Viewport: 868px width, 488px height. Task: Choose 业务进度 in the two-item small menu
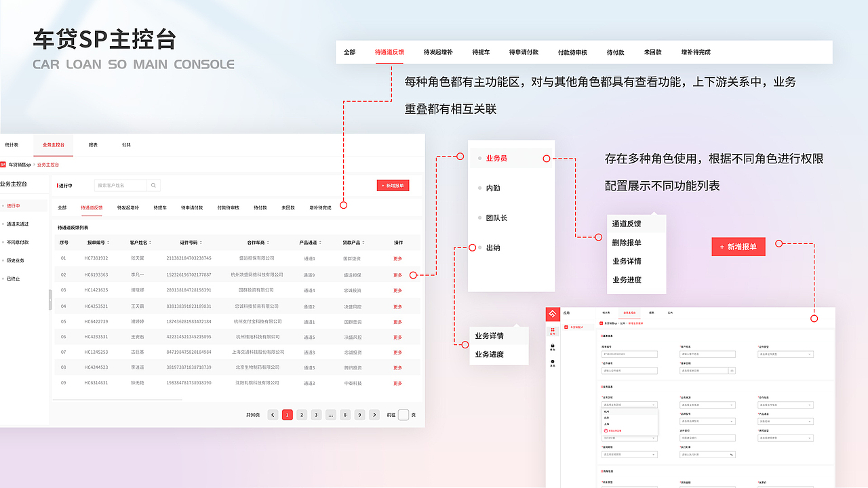point(490,354)
